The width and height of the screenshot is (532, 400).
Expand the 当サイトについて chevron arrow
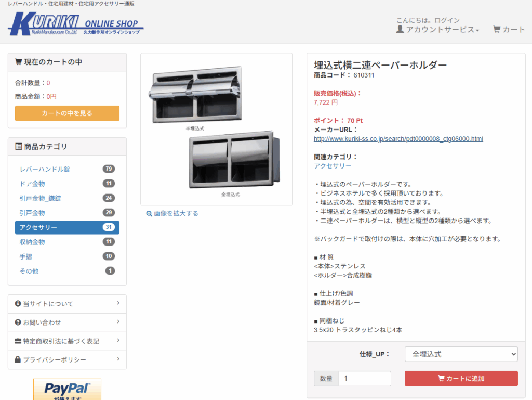(118, 303)
